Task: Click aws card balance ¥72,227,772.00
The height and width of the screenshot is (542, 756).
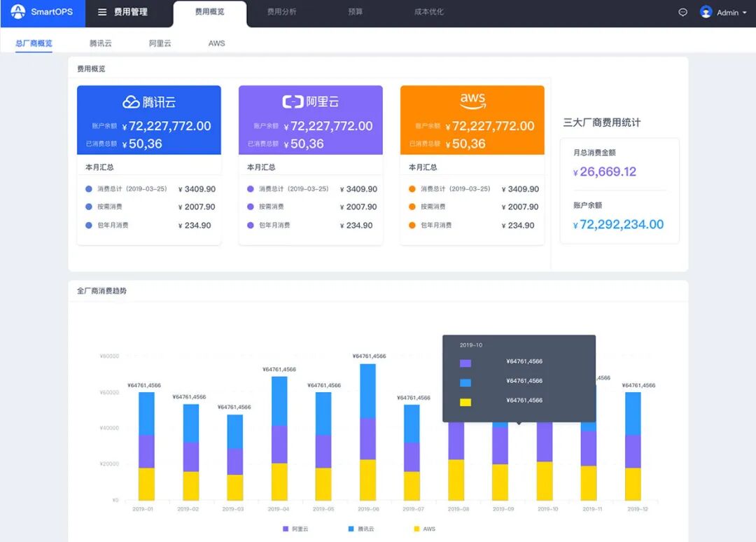Action: [x=490, y=126]
